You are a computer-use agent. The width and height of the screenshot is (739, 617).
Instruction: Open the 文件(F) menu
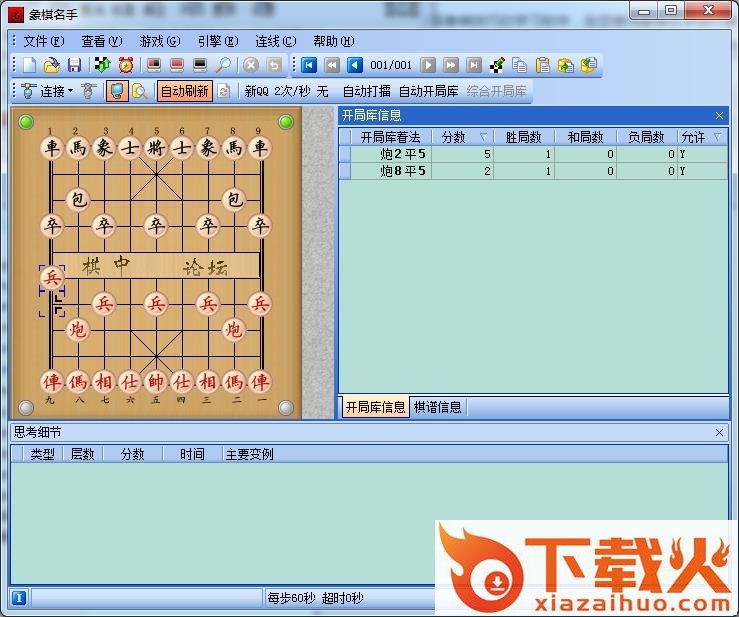[44, 41]
